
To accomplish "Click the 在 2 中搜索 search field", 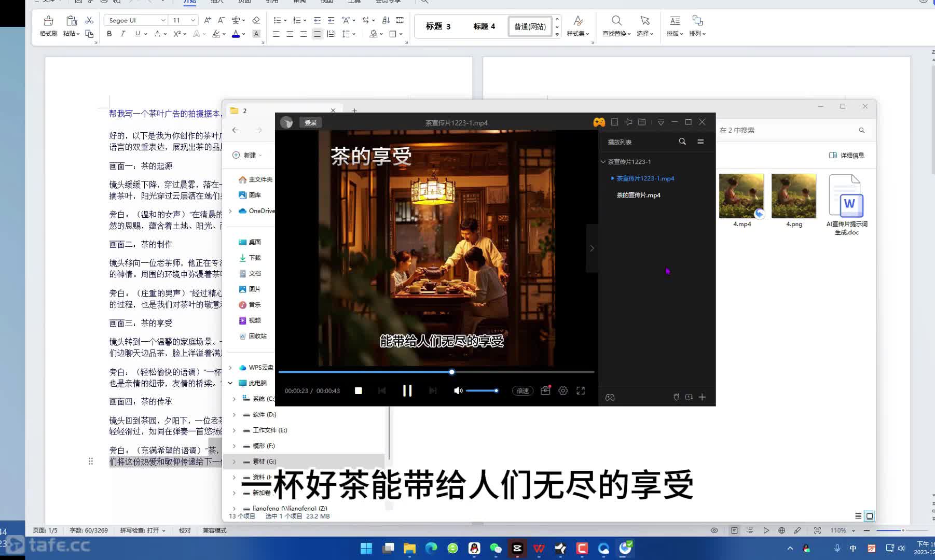I will click(x=792, y=130).
